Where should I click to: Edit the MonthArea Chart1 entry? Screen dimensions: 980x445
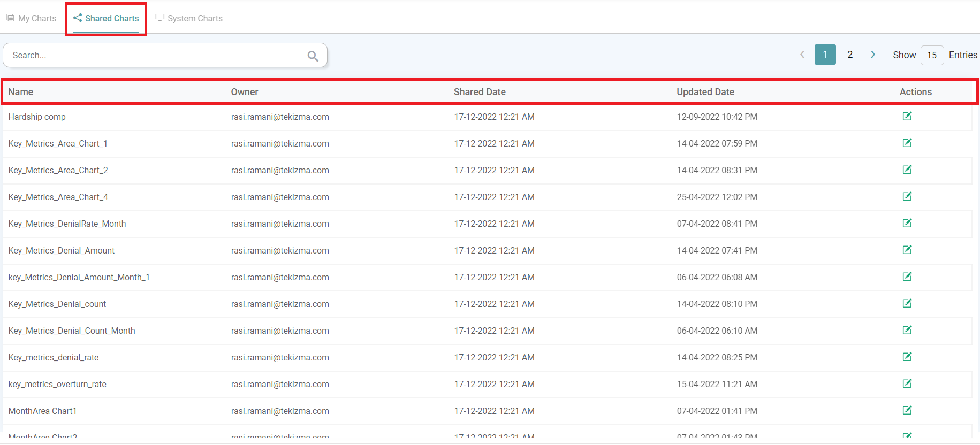pyautogui.click(x=907, y=410)
